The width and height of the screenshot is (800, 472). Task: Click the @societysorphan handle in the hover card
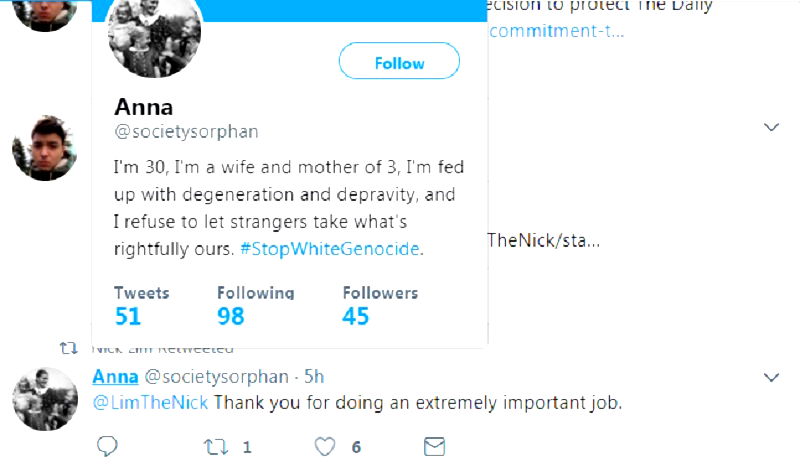click(186, 131)
